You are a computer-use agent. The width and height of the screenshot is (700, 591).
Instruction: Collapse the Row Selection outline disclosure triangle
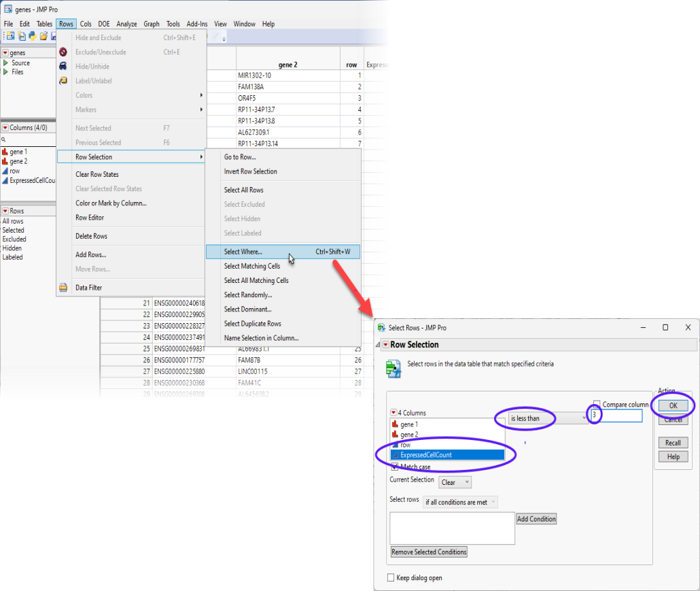tap(378, 345)
